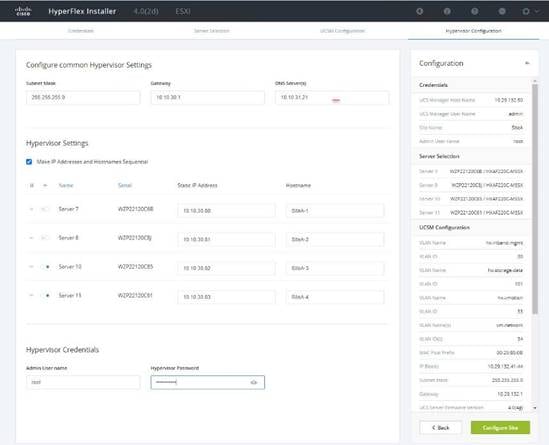Show the password using the eye icon

pos(254,382)
